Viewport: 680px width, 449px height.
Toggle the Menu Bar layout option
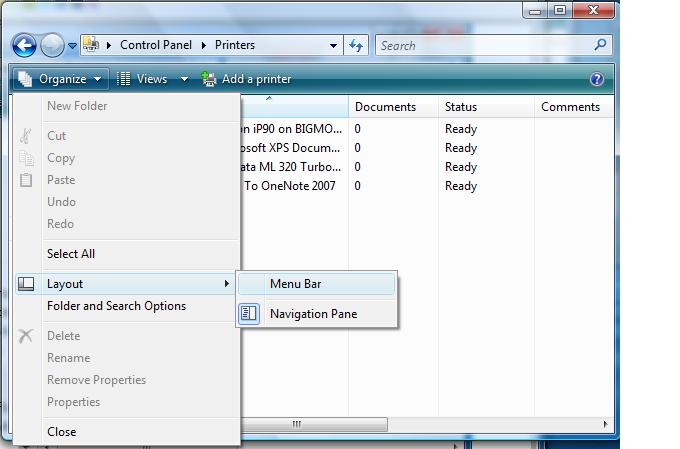295,284
